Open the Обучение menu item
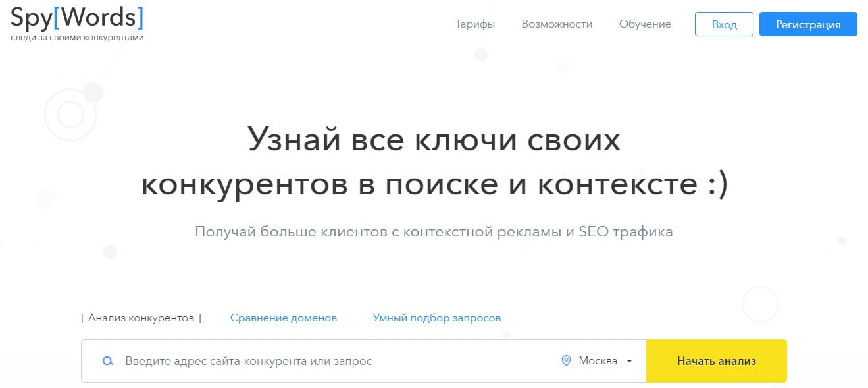 [x=644, y=24]
